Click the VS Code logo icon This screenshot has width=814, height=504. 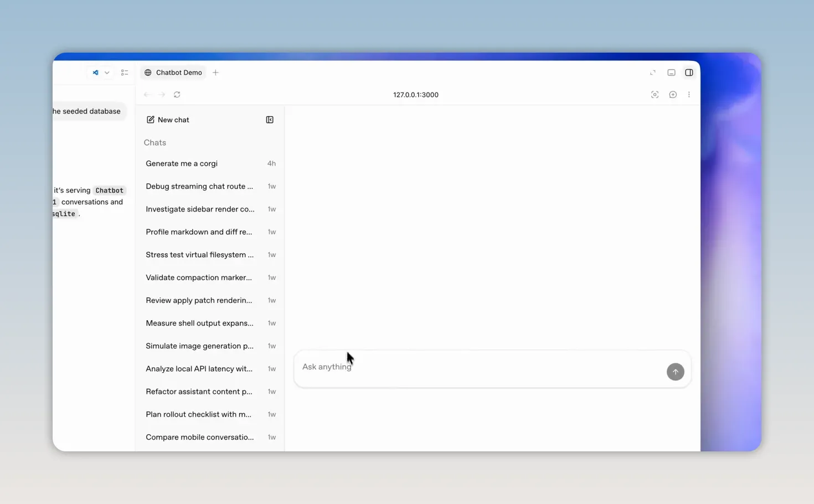[95, 73]
